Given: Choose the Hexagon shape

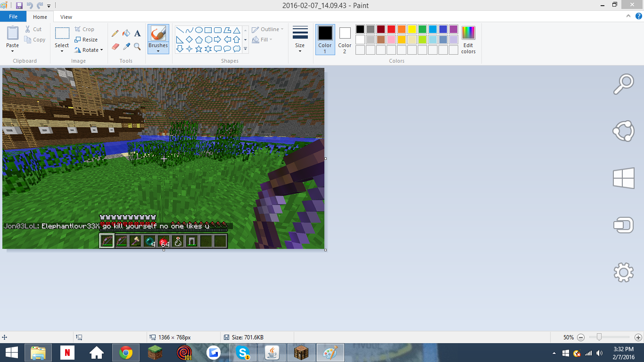Looking at the screenshot, I should [208, 40].
